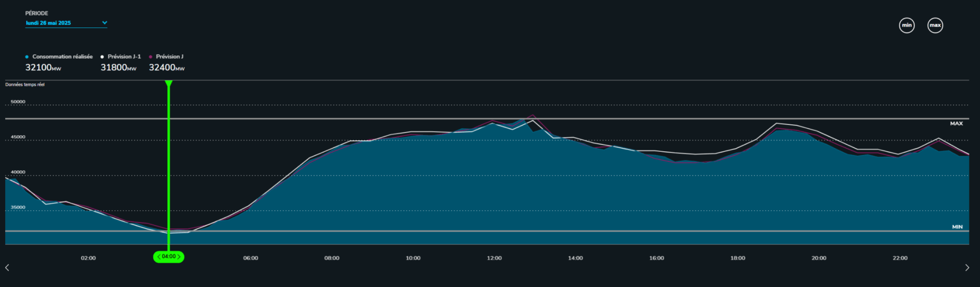Click the blue dot beside Consommation réalisée
Screen dimensions: 980x287
[27, 57]
